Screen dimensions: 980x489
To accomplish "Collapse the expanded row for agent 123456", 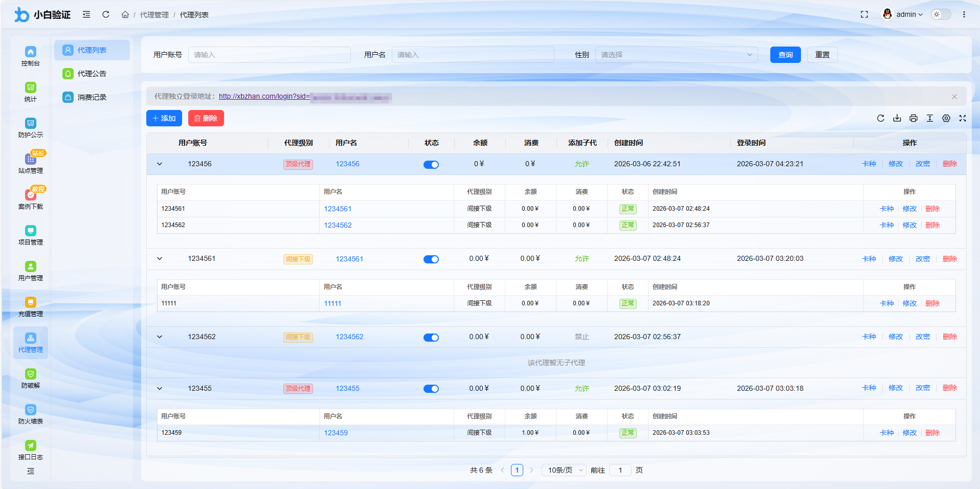I will (160, 164).
